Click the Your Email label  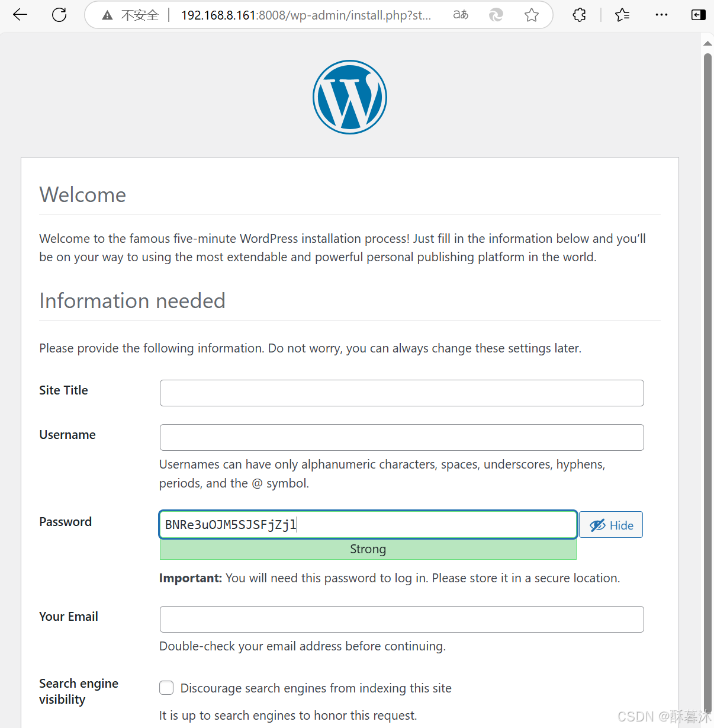click(69, 617)
